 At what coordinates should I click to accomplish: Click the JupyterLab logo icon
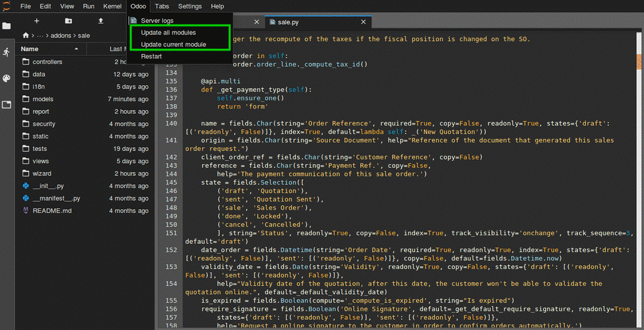7,6
